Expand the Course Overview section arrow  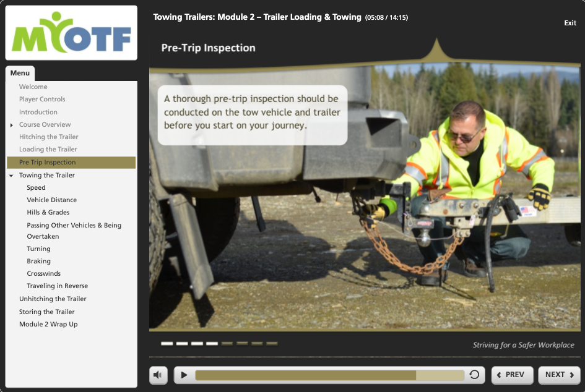[12, 125]
